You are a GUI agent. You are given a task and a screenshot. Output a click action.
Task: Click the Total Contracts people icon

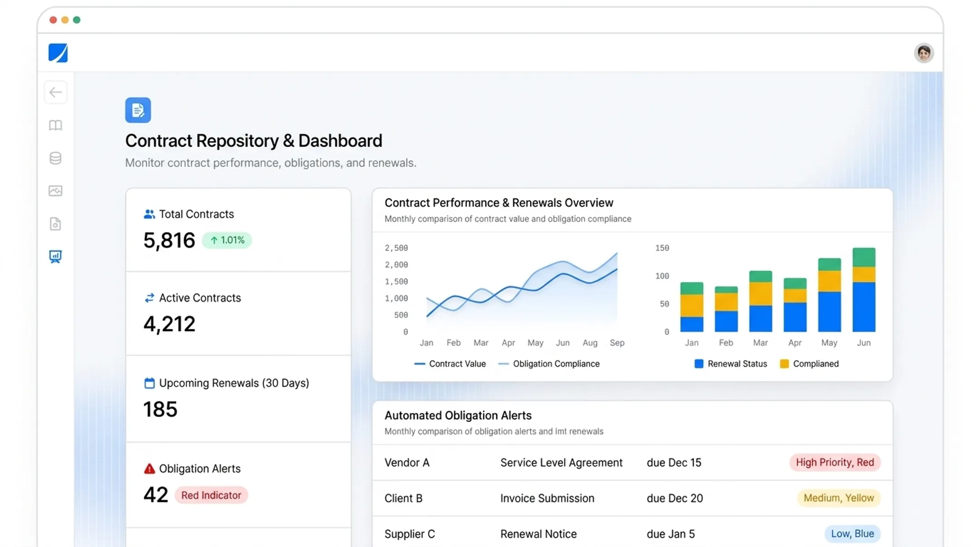[x=149, y=214]
